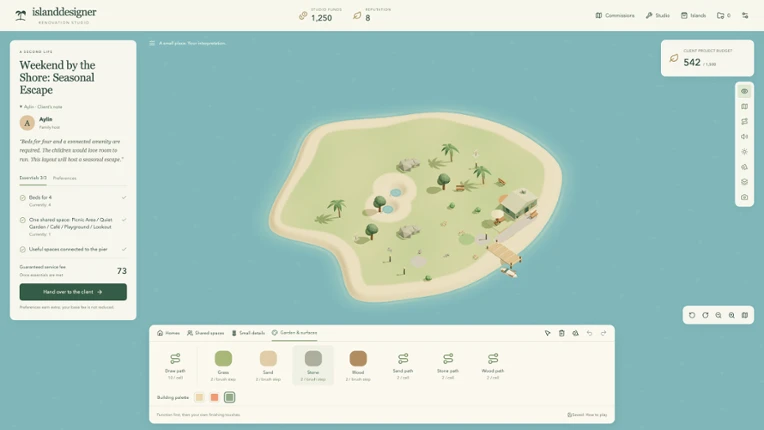Image resolution: width=764 pixels, height=430 pixels.
Task: Switch to the Shared spaces tab
Action: [x=205, y=333]
